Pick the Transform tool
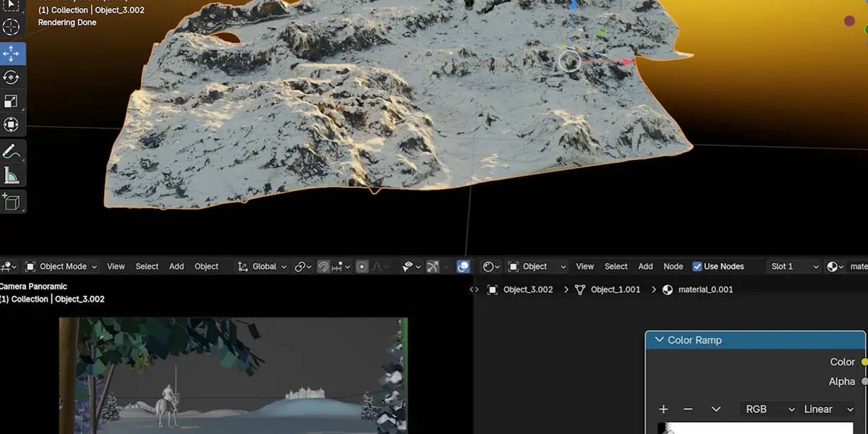Screen dimensions: 868x434 tap(12, 124)
